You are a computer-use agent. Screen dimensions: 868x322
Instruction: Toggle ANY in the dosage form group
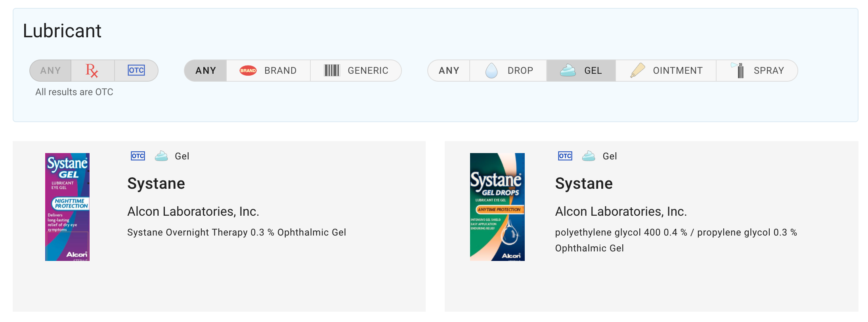tap(449, 71)
